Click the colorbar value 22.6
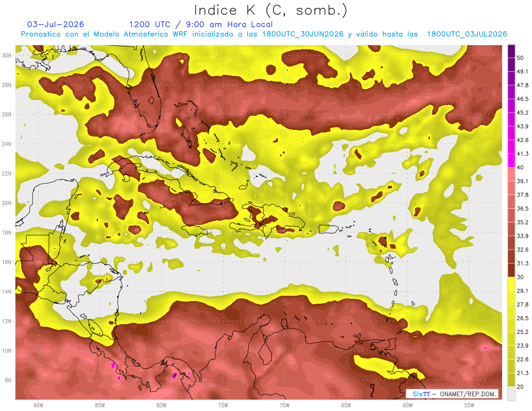The image size is (532, 411). [x=523, y=359]
